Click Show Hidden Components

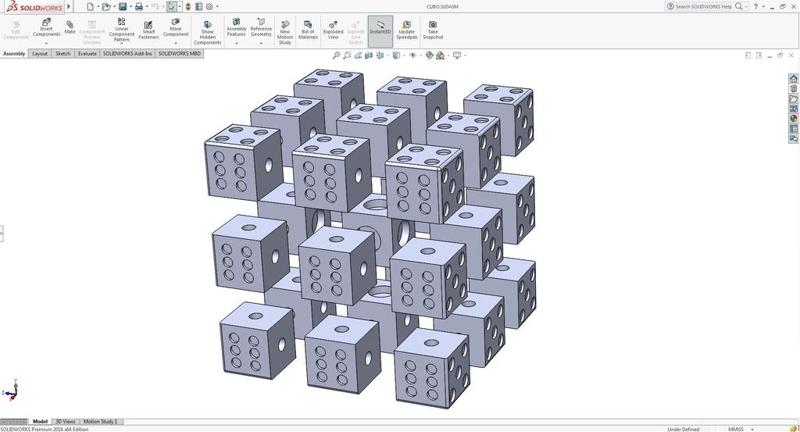pos(207,33)
